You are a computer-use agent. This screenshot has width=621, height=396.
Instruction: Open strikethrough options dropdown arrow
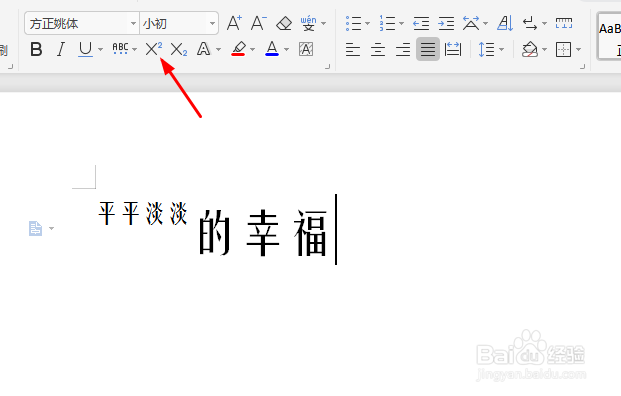tap(135, 50)
